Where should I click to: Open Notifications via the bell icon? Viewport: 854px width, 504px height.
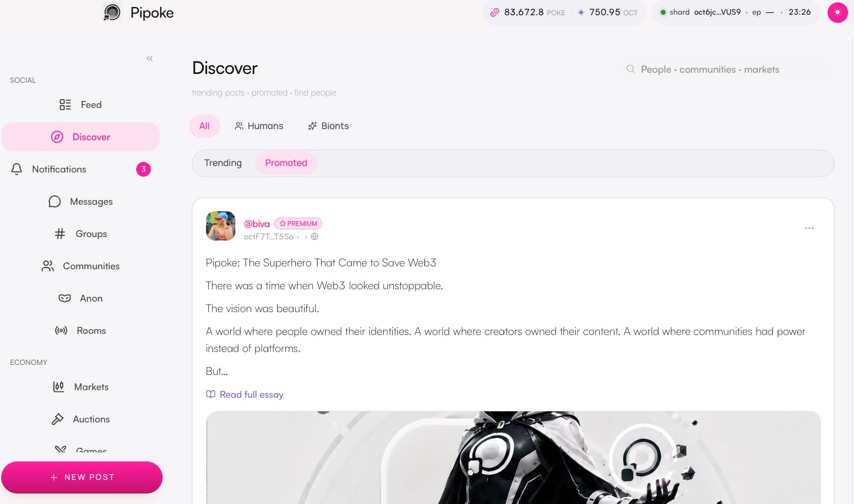[16, 169]
